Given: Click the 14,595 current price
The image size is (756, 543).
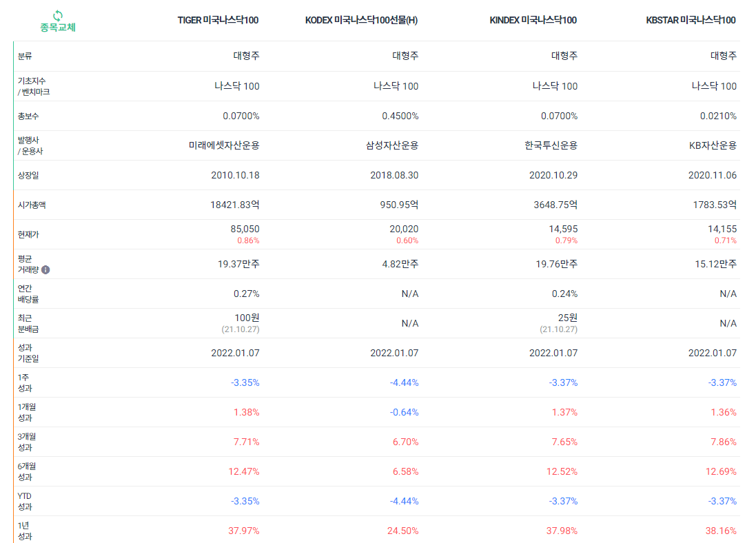Looking at the screenshot, I should [563, 229].
